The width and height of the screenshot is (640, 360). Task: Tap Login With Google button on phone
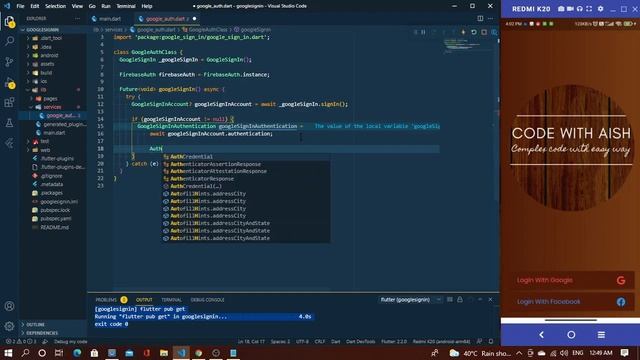tap(571, 280)
